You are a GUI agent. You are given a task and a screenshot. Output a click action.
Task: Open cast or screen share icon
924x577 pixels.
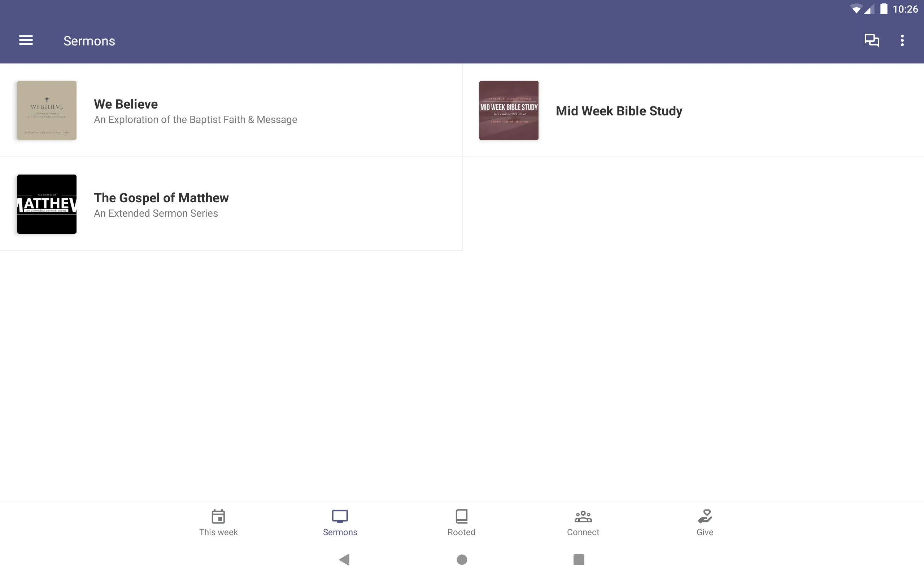pos(872,40)
